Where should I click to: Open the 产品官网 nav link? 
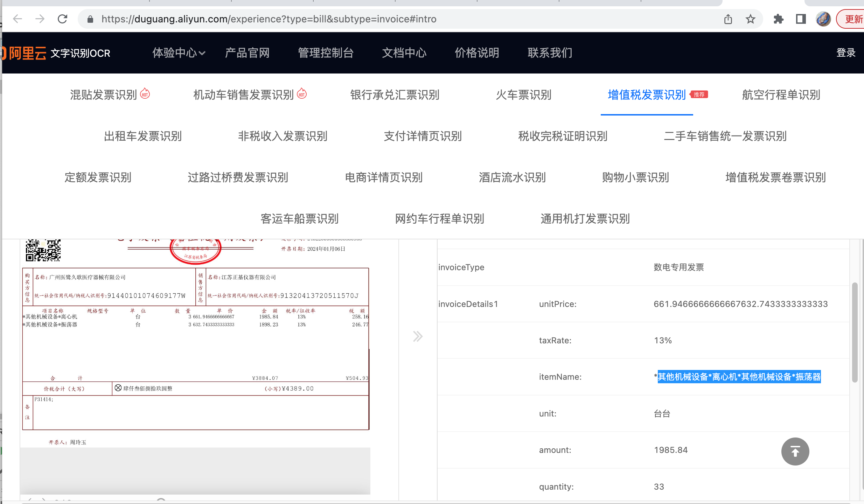click(247, 53)
